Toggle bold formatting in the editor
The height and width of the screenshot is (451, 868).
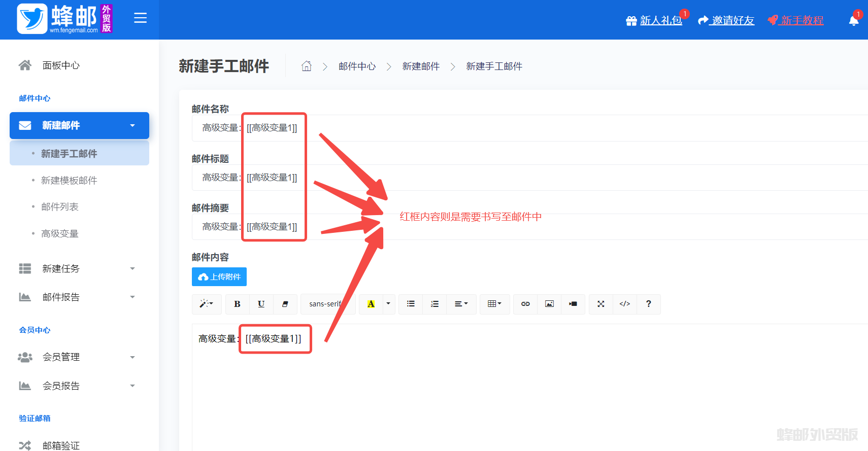coord(237,304)
